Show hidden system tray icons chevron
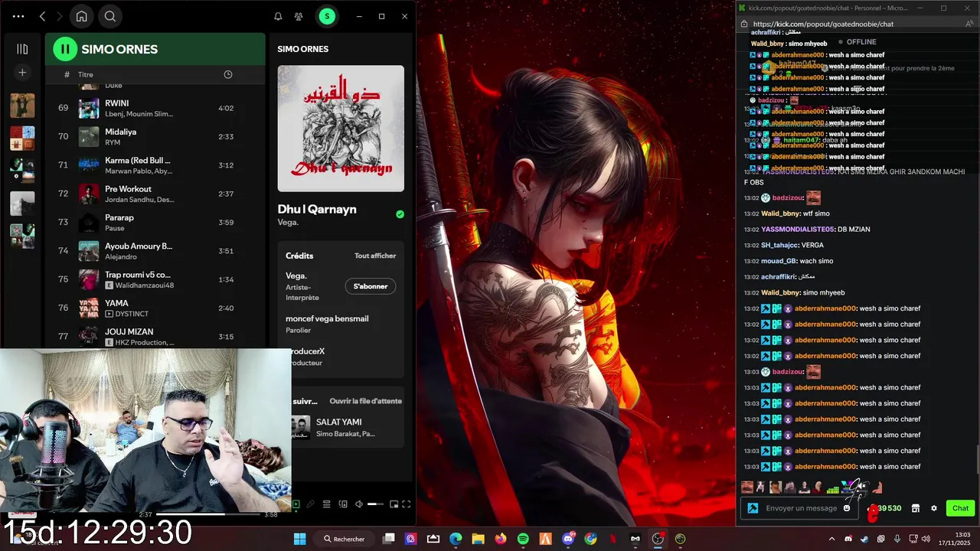 tap(832, 539)
